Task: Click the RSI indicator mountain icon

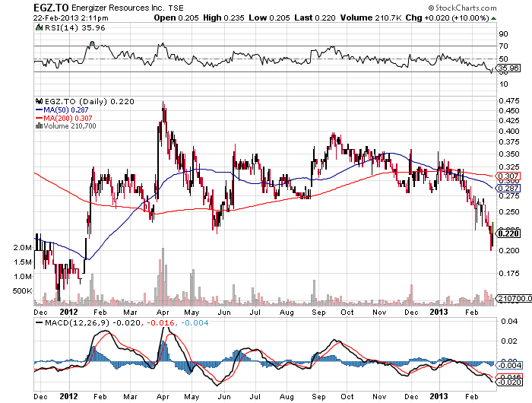Action: pos(39,27)
